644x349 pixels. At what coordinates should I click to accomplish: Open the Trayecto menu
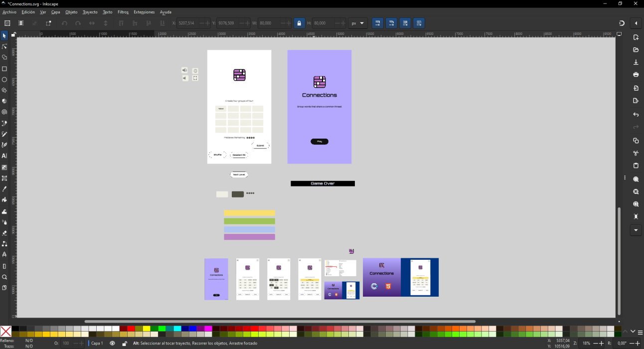click(x=90, y=12)
